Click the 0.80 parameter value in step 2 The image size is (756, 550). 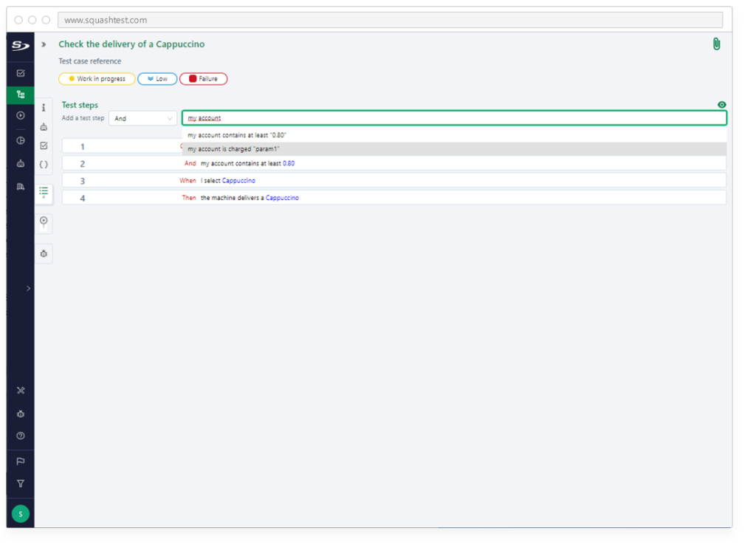point(289,163)
